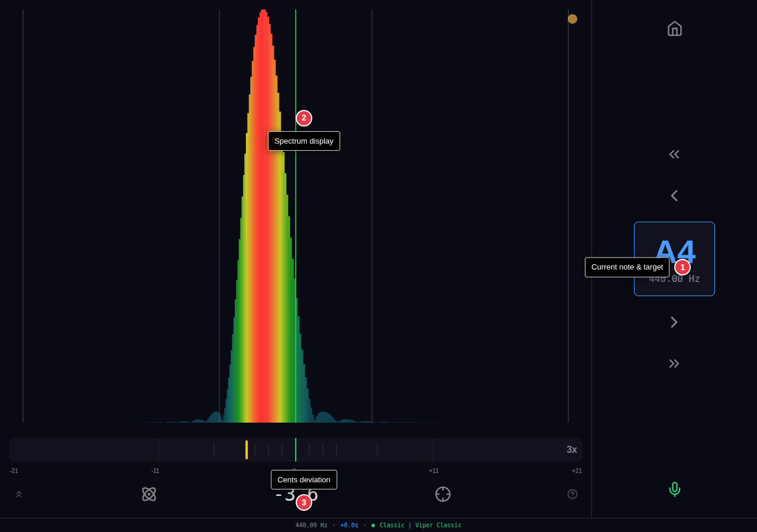The width and height of the screenshot is (757, 532).
Task: Click the home icon in the sidebar
Action: [674, 28]
